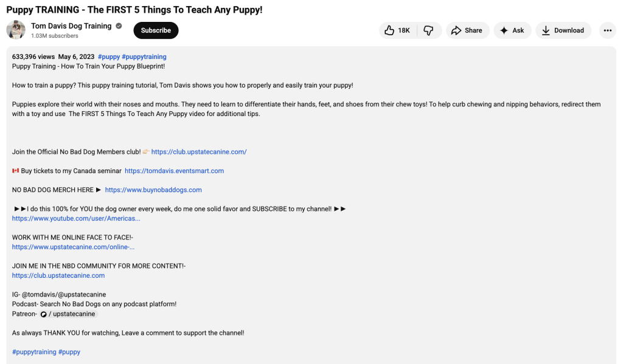This screenshot has height=364, width=623.
Task: Click the Patreon icon next to upstatecanine
Action: tap(44, 314)
